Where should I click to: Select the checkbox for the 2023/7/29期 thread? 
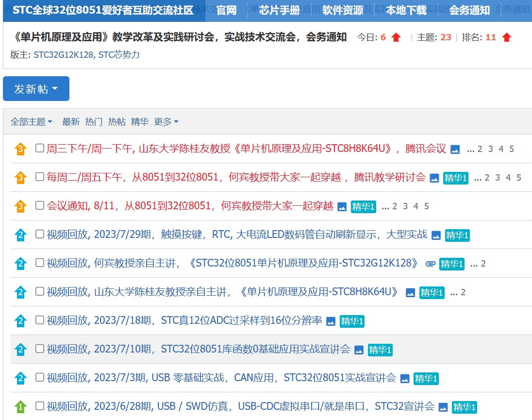pyautogui.click(x=40, y=234)
